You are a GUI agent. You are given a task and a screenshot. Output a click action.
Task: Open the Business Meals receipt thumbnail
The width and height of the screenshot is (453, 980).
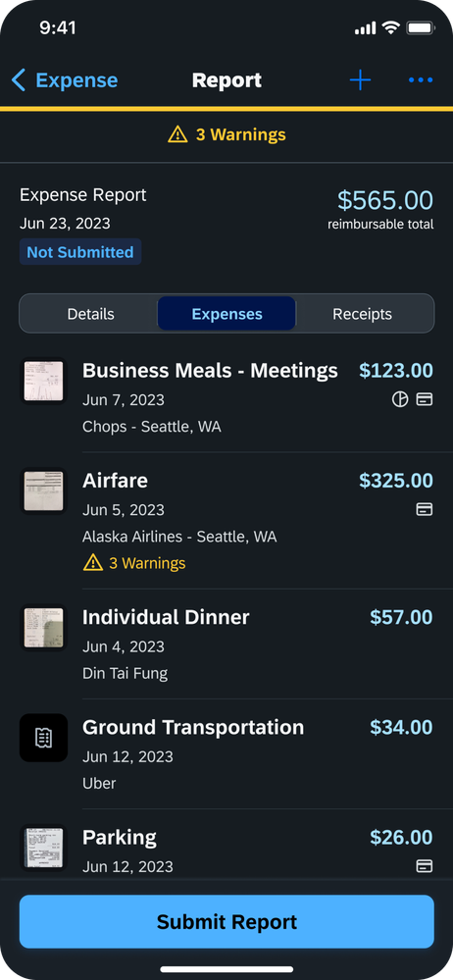click(43, 381)
